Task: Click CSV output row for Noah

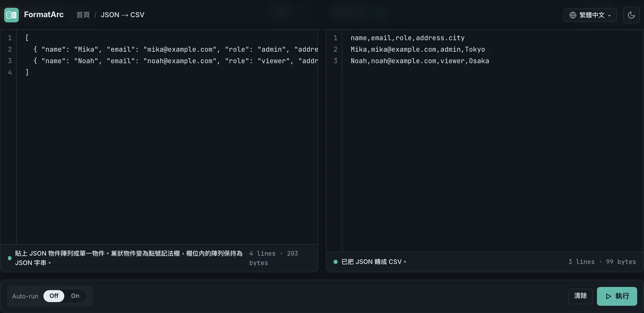Action: pos(420,61)
